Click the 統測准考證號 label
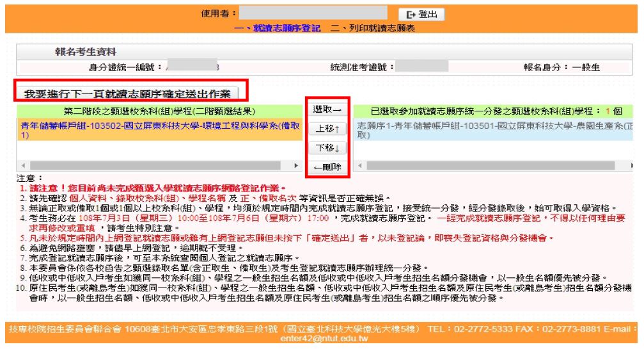644x349 pixels. pyautogui.click(x=362, y=67)
